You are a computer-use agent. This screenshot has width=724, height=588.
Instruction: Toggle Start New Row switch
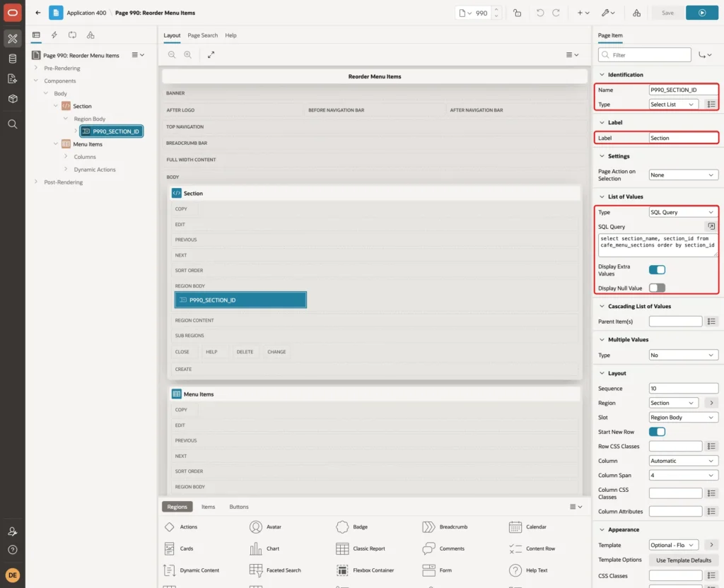pyautogui.click(x=657, y=432)
